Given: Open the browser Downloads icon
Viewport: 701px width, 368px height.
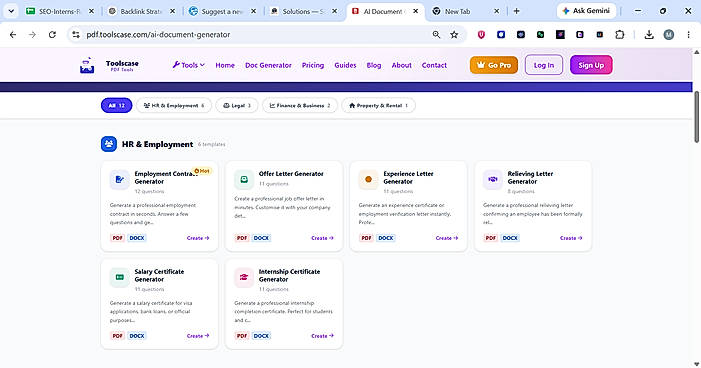Looking at the screenshot, I should tap(649, 34).
